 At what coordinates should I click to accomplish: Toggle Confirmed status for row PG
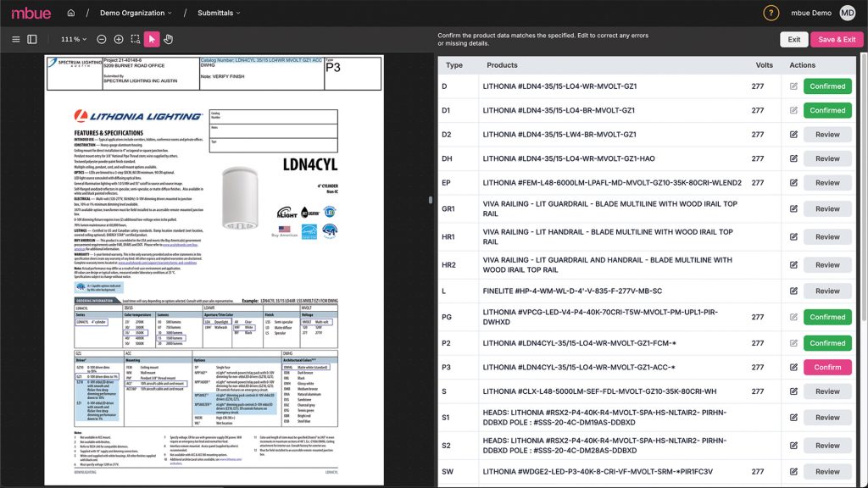(827, 318)
